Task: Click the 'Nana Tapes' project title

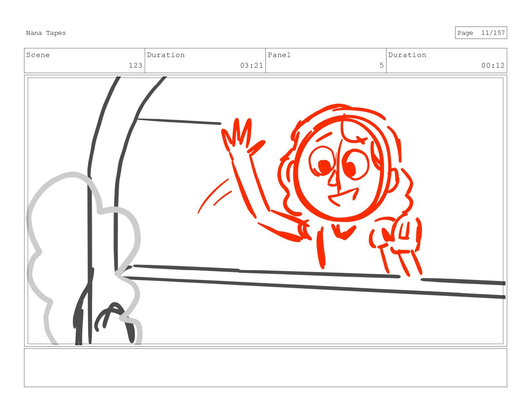Action: [x=46, y=33]
